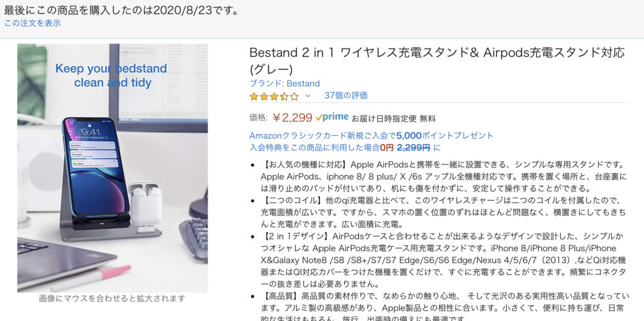Expand the star rating dropdown chevron
Viewport: 644px width, 321px height.
point(307,96)
